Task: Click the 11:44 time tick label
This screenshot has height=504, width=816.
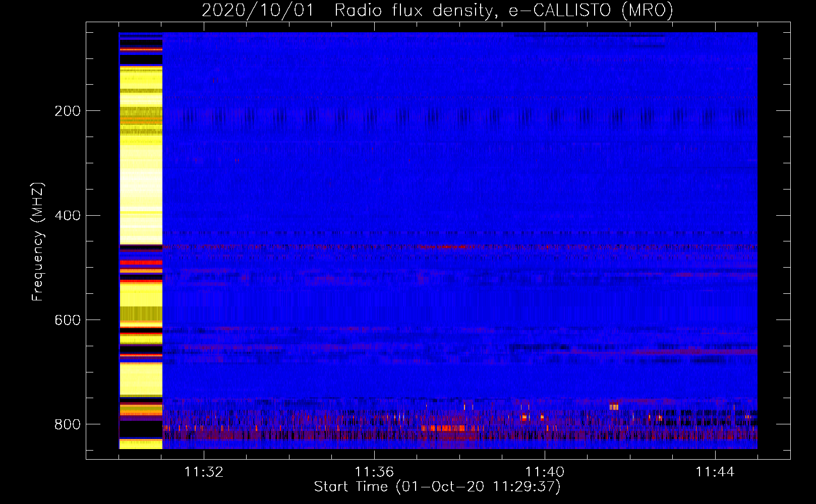Action: click(715, 472)
